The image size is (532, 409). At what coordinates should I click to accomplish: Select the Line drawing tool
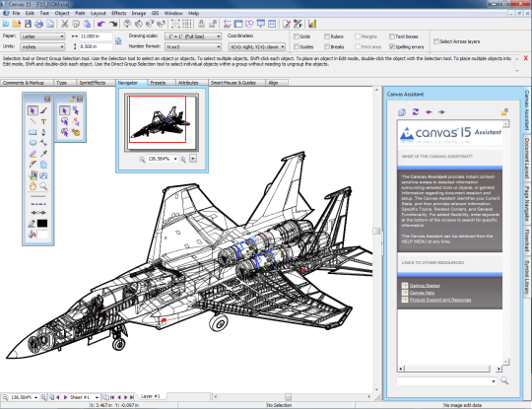(33, 121)
